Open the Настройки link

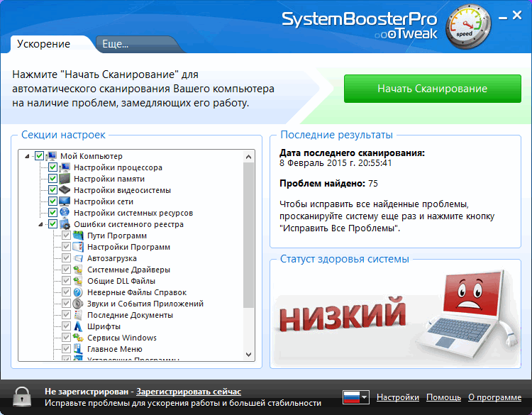point(398,397)
